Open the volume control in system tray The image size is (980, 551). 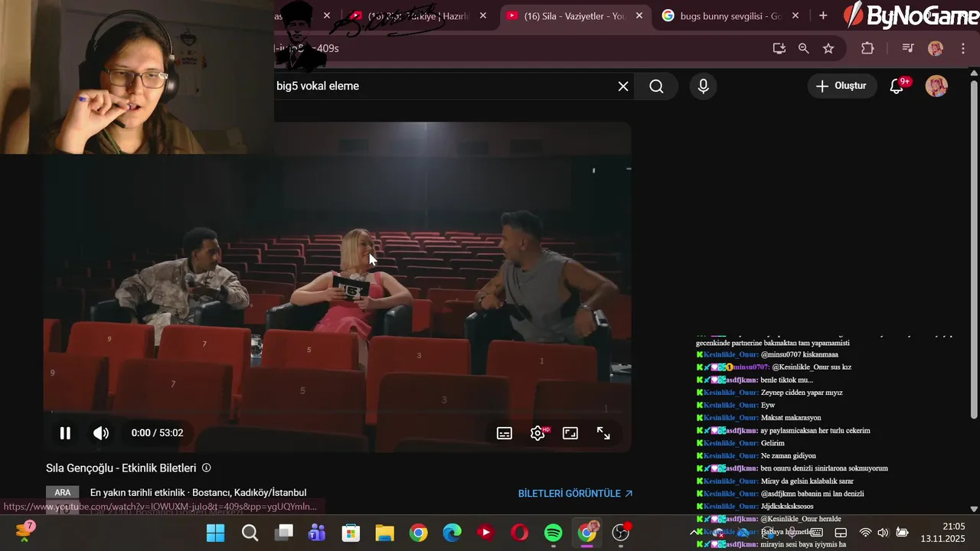(x=883, y=533)
